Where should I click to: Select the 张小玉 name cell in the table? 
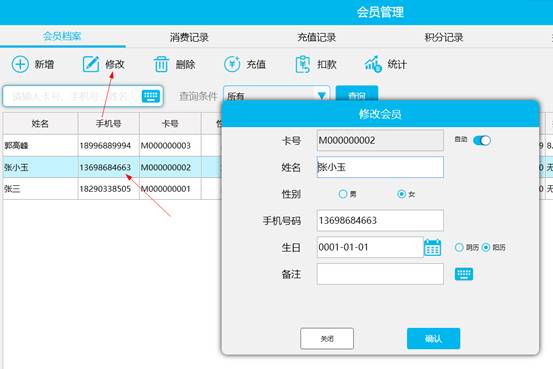click(40, 167)
